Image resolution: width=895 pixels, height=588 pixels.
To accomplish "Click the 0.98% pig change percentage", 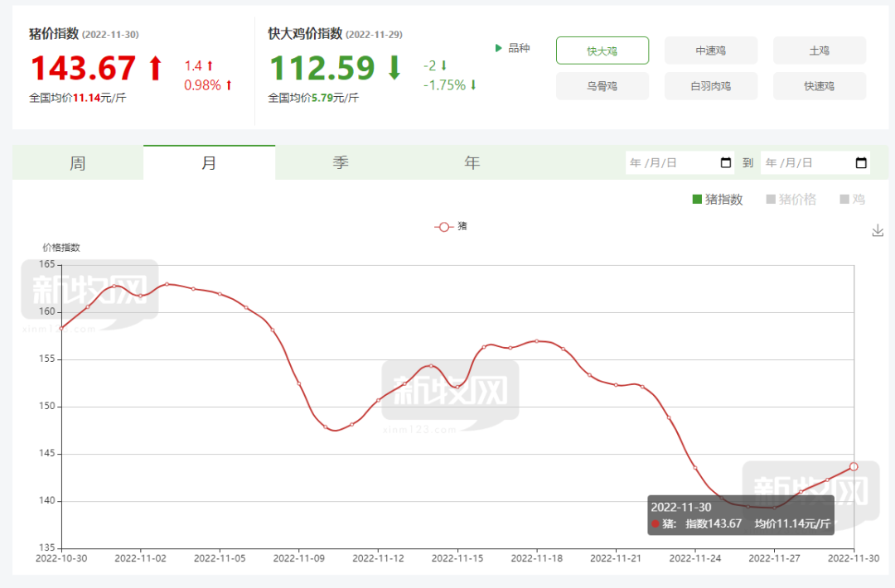I will [x=203, y=85].
